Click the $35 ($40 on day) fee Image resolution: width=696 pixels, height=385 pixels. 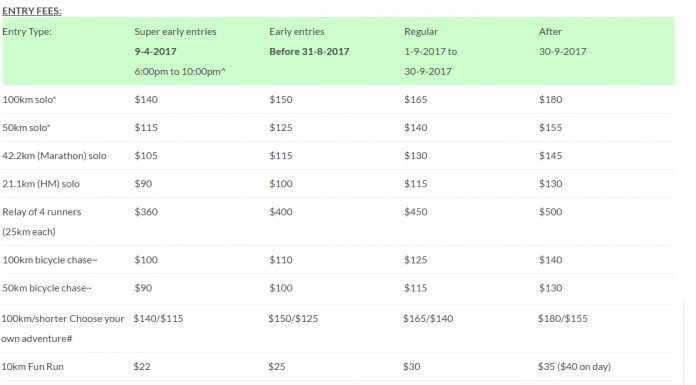(x=574, y=367)
